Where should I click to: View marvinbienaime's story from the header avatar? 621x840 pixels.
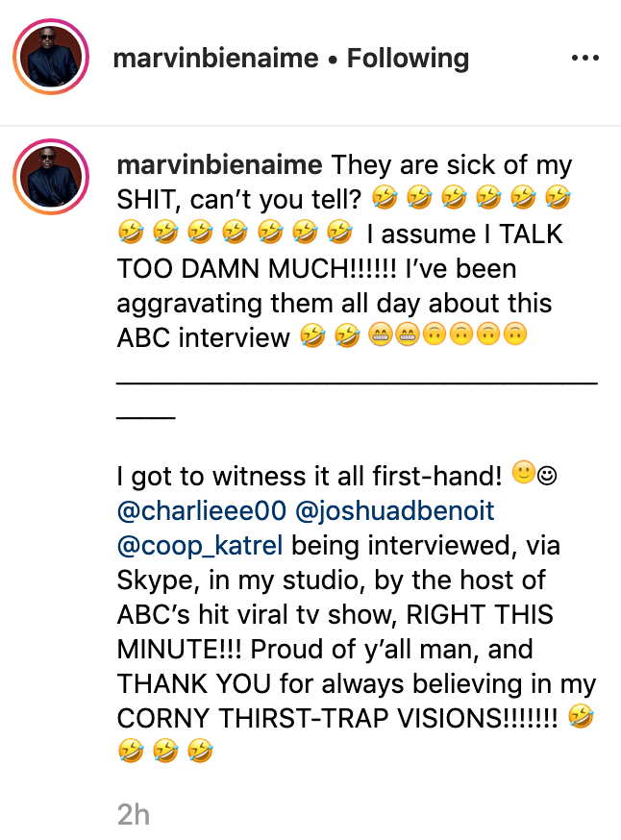coord(51,57)
